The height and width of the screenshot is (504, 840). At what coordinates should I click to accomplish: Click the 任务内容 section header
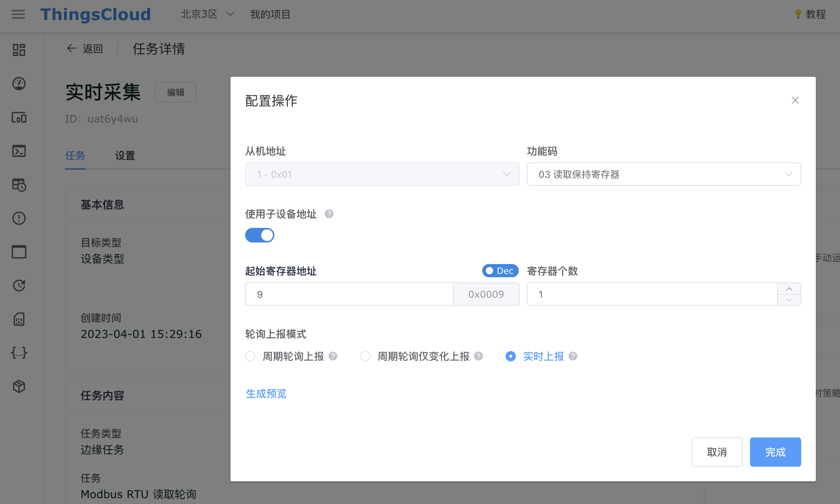102,395
